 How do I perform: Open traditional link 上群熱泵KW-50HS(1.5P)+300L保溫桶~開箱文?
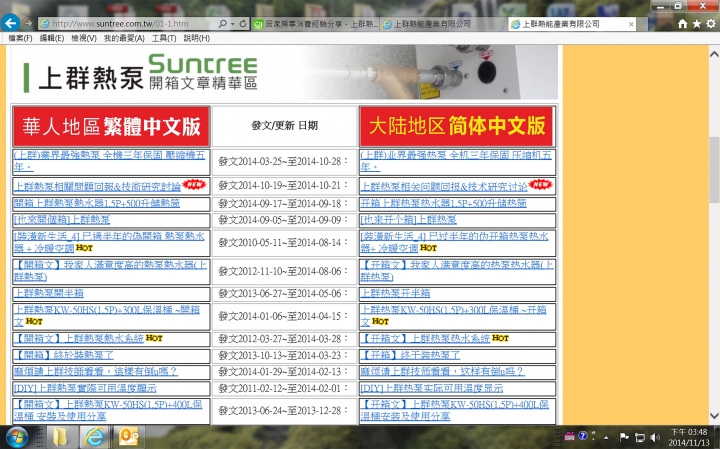pos(107,315)
